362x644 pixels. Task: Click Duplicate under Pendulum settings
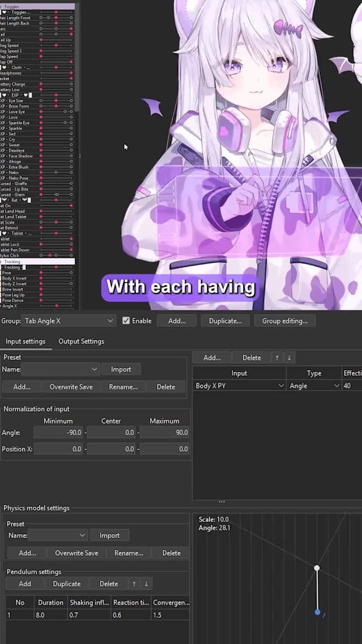coord(67,584)
